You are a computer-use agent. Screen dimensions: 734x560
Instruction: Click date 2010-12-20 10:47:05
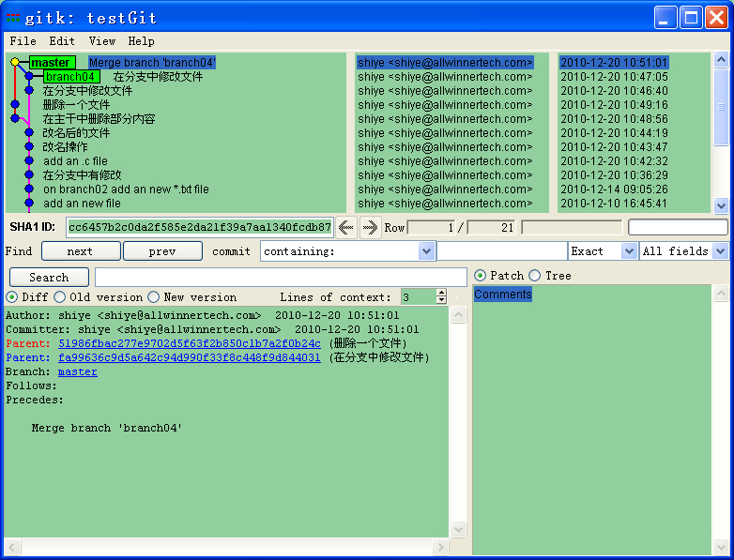coord(614,77)
